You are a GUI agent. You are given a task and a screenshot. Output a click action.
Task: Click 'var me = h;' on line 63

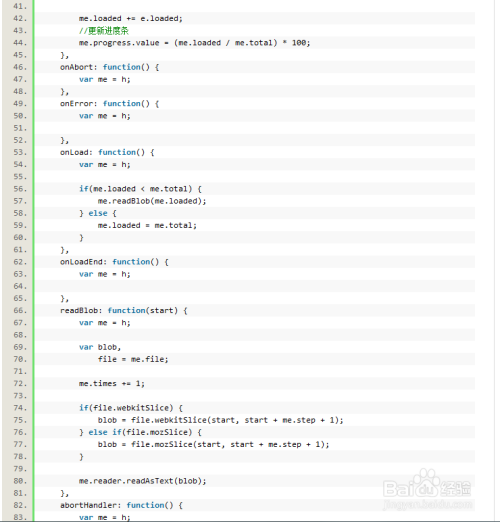(105, 274)
